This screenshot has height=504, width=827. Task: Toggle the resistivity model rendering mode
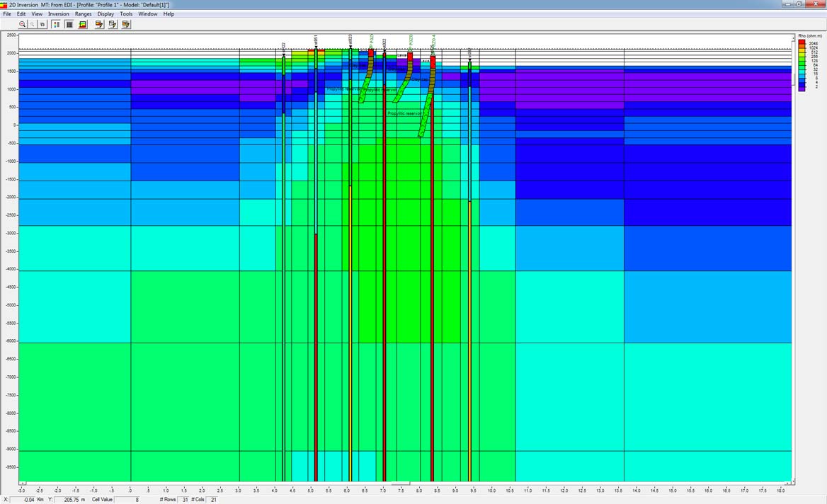pos(81,23)
